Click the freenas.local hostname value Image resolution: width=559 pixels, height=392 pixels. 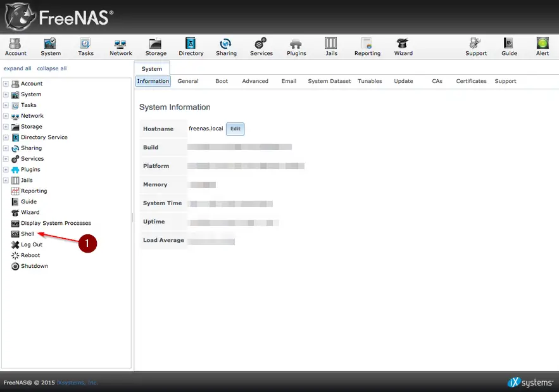pyautogui.click(x=206, y=129)
